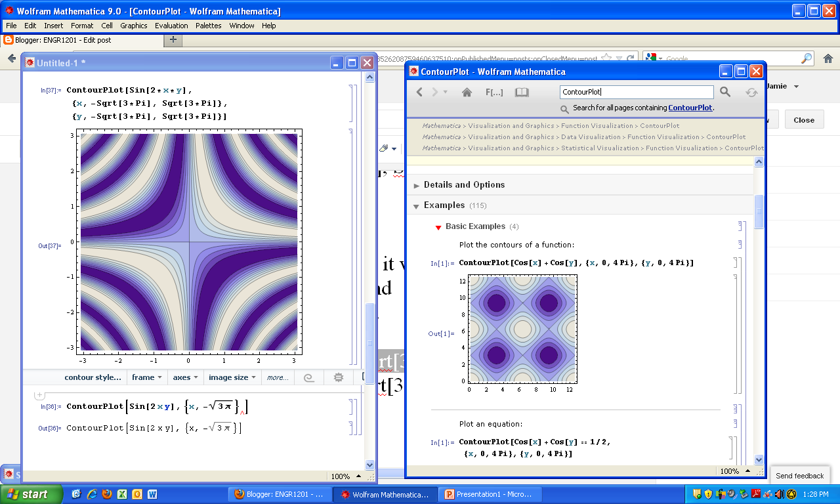Click the Send feedback button
840x504 pixels.
(x=800, y=476)
